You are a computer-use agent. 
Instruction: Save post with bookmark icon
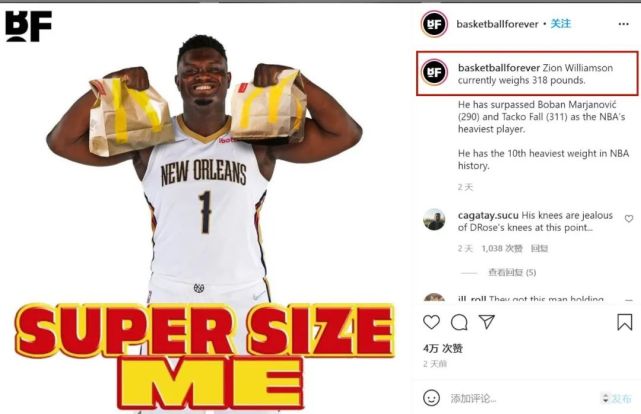click(625, 322)
